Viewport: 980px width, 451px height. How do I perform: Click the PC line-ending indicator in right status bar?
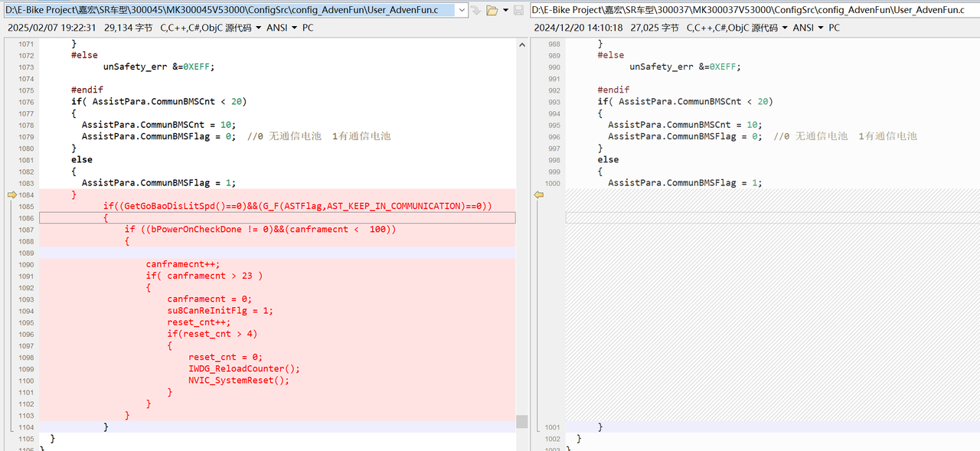[x=834, y=27]
